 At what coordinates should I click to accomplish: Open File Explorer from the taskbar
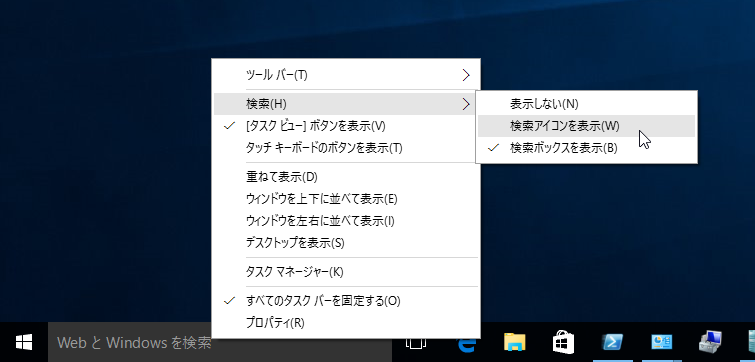(514, 342)
